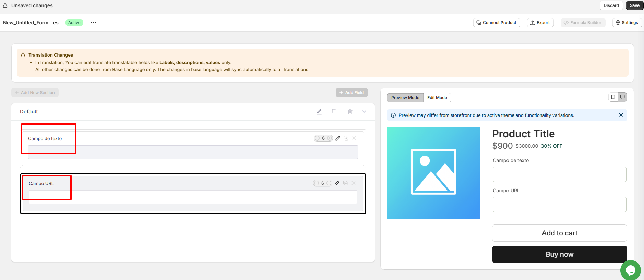This screenshot has width=644, height=280.
Task: Delete the Default section via trash icon
Action: [350, 112]
